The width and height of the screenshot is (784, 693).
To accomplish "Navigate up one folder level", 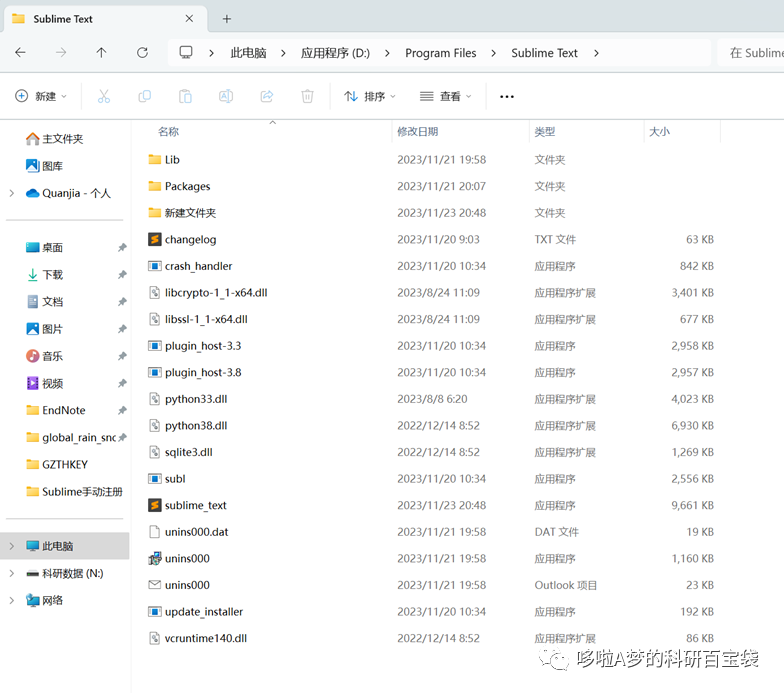I will 102,52.
